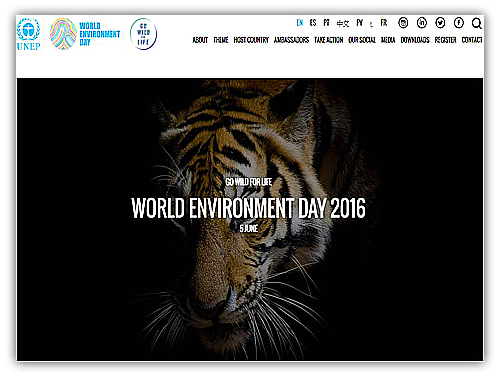500x378 pixels.
Task: Open the Instagram social icon
Action: (x=403, y=23)
